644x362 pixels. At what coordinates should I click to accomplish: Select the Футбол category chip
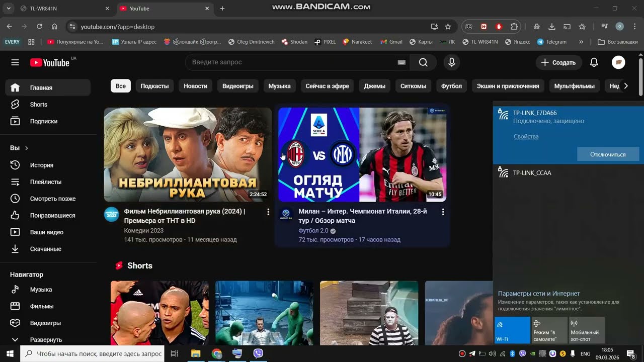(x=451, y=86)
